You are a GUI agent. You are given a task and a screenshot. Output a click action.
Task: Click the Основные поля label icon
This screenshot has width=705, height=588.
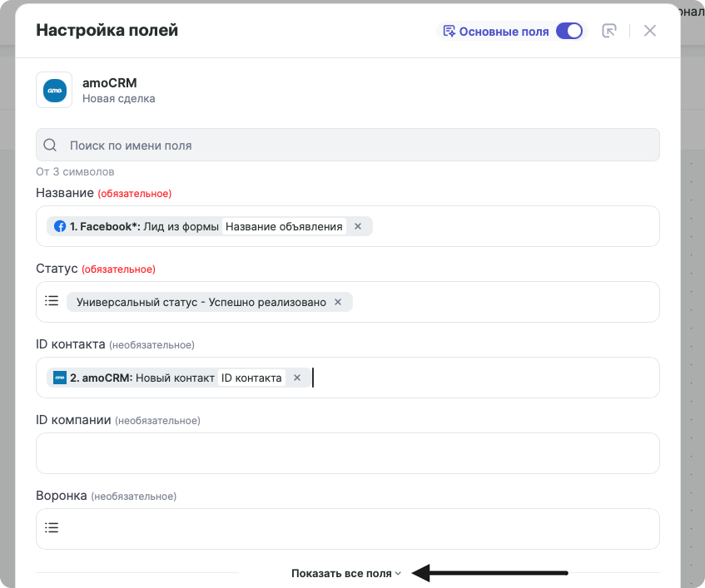pos(449,31)
